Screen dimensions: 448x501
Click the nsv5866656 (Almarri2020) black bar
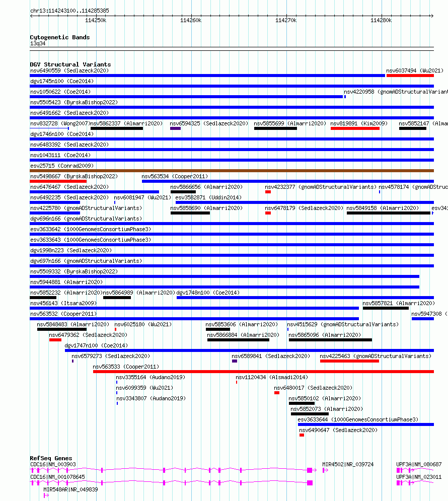point(183,192)
